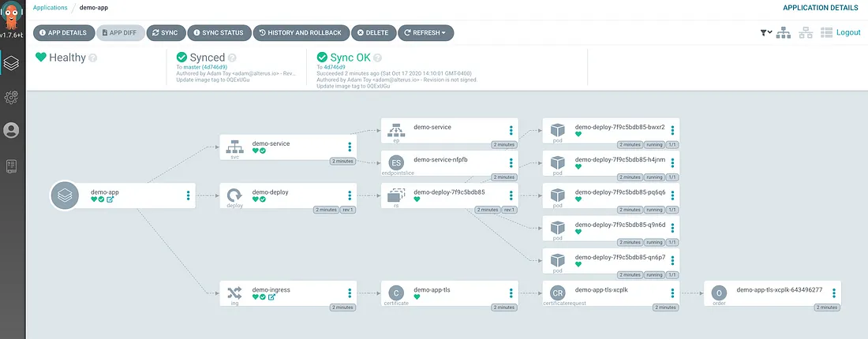Click the 2 minutes tag on demo-ingress
This screenshot has height=339, width=868.
pos(342,307)
